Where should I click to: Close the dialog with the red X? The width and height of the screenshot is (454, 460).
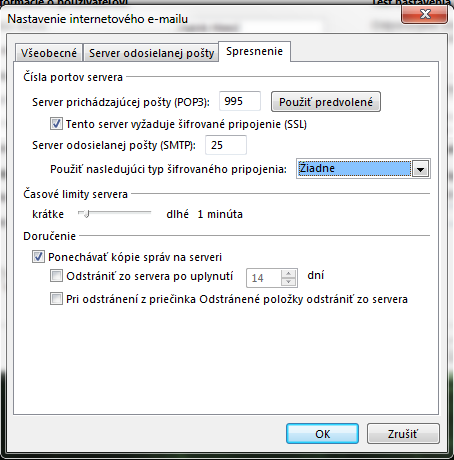click(425, 14)
